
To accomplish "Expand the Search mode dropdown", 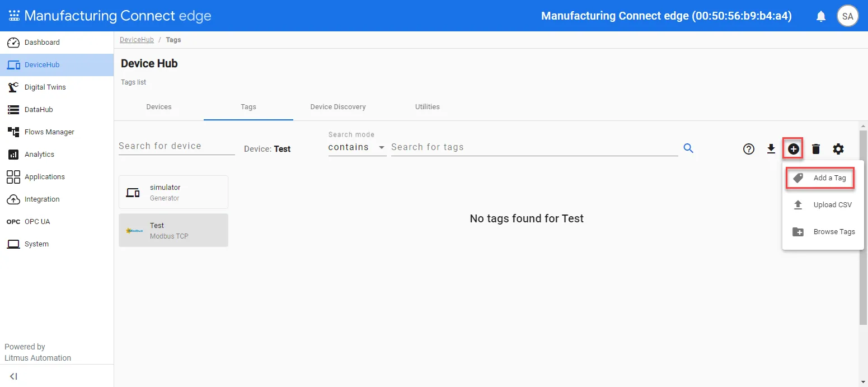I will [x=357, y=147].
